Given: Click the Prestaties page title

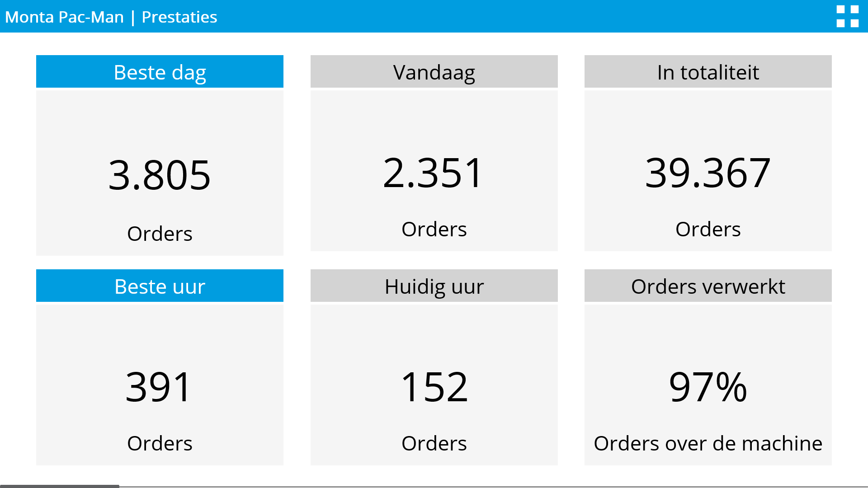Looking at the screenshot, I should click(179, 17).
